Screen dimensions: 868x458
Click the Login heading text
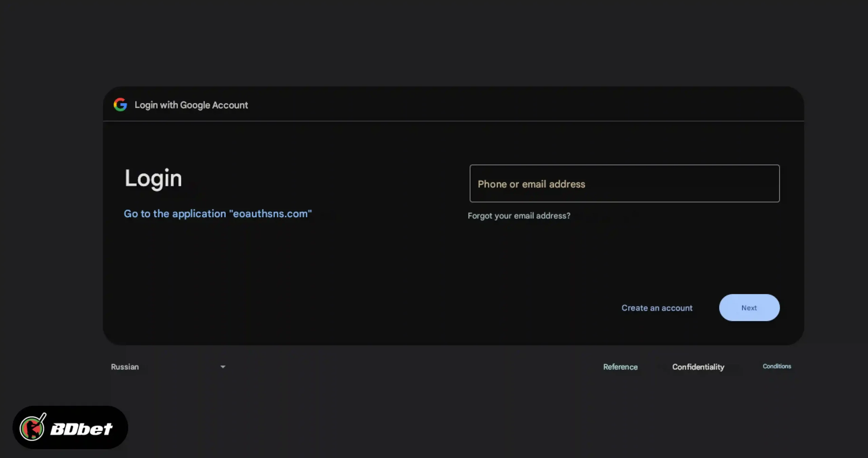click(153, 178)
